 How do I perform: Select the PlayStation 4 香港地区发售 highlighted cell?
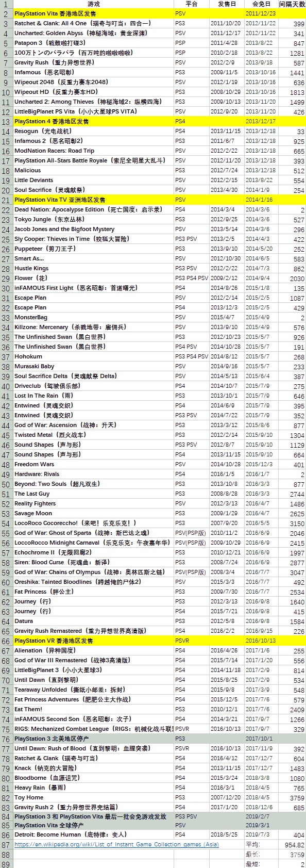click(x=93, y=122)
